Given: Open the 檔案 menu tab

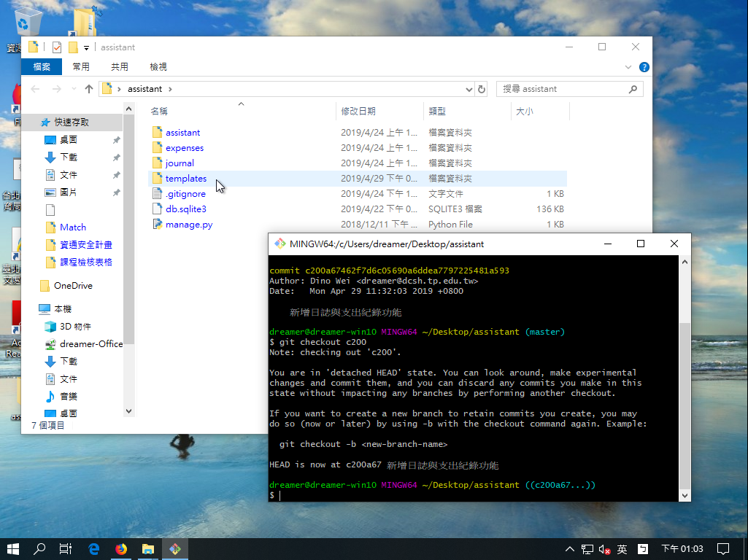Looking at the screenshot, I should (42, 66).
